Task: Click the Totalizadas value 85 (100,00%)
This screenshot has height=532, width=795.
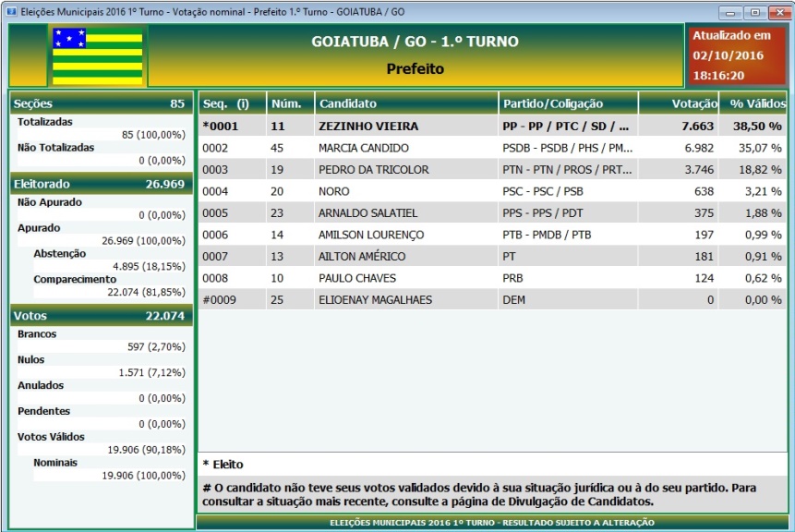Action: click(x=153, y=135)
